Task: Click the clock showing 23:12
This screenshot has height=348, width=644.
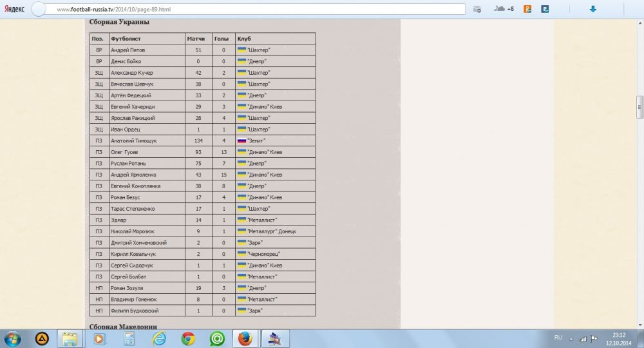Action: pyautogui.click(x=618, y=335)
